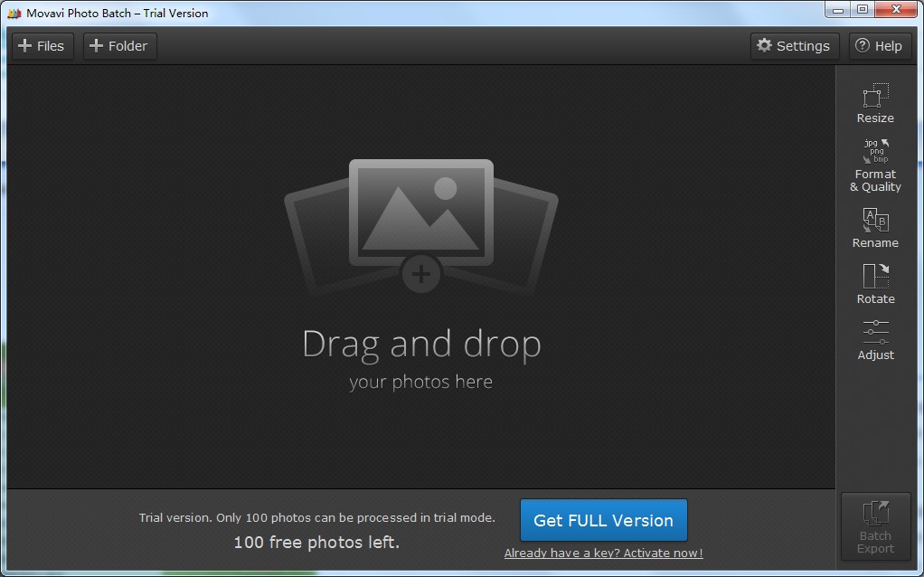Click the 'your photos here' text
The height and width of the screenshot is (577, 924).
pyautogui.click(x=420, y=382)
